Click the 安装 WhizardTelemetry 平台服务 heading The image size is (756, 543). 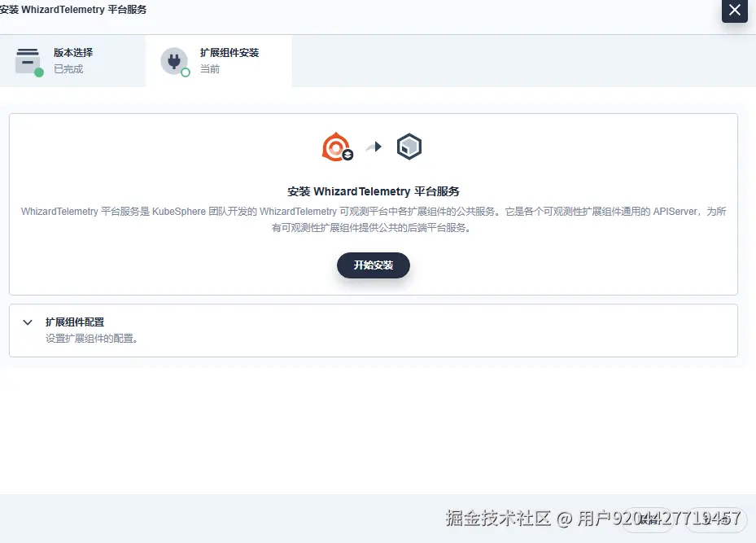pos(374,191)
